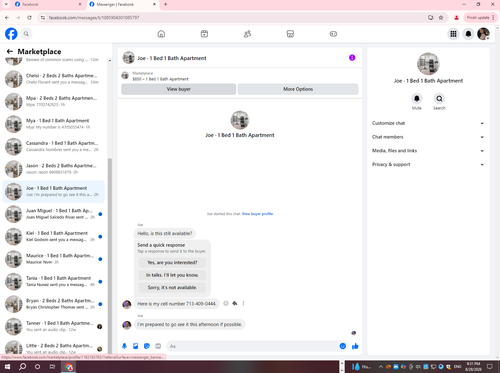
Task: Click Joe's profile picture in the chat header
Action: (128, 58)
